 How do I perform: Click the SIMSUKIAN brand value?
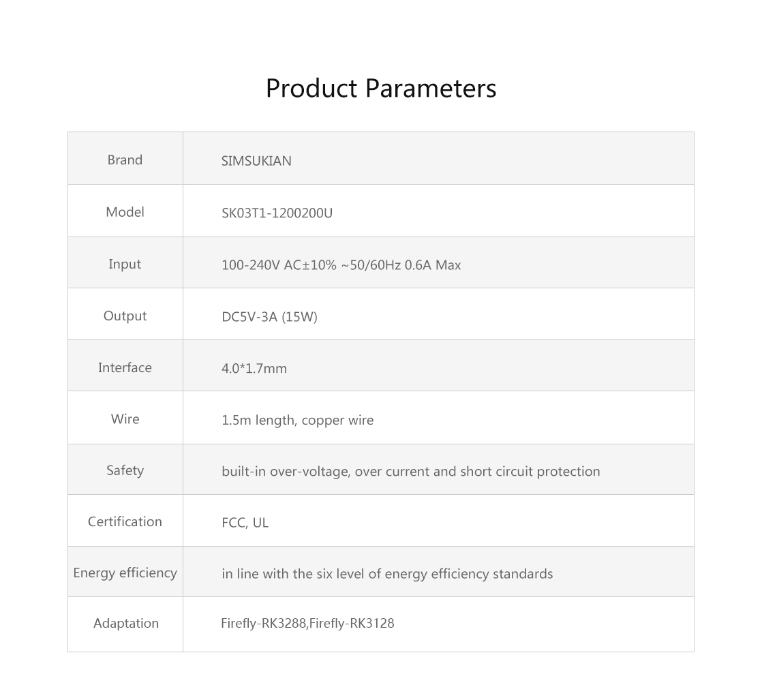(x=256, y=161)
